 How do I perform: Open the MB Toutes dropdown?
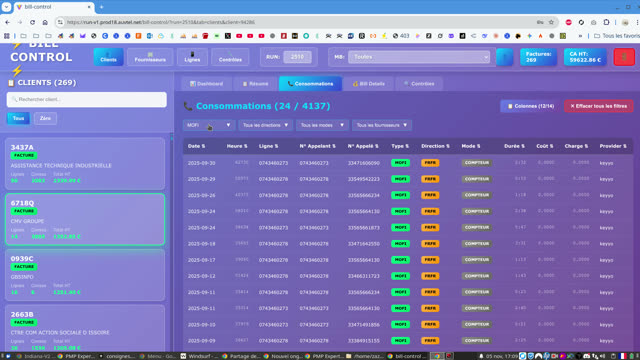[419, 57]
